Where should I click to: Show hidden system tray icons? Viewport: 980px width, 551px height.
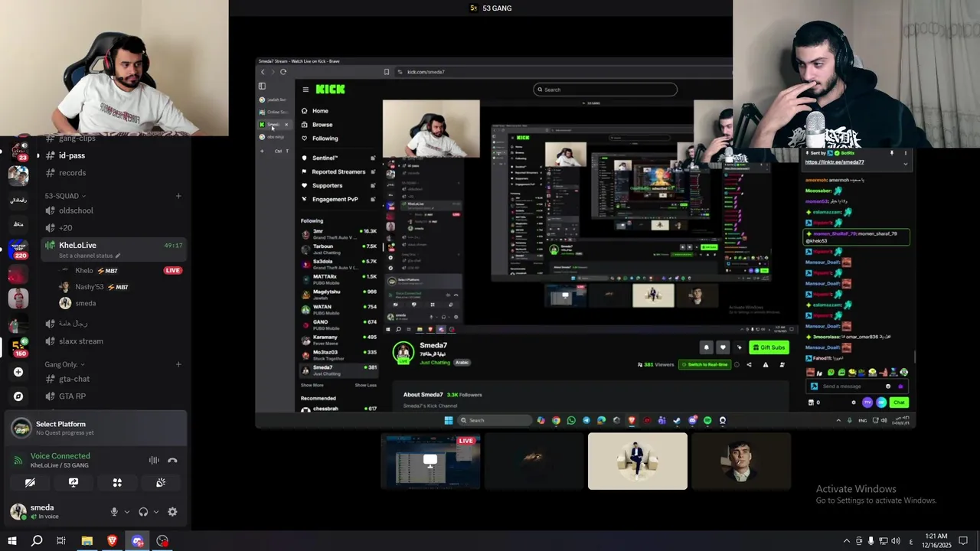tap(846, 541)
